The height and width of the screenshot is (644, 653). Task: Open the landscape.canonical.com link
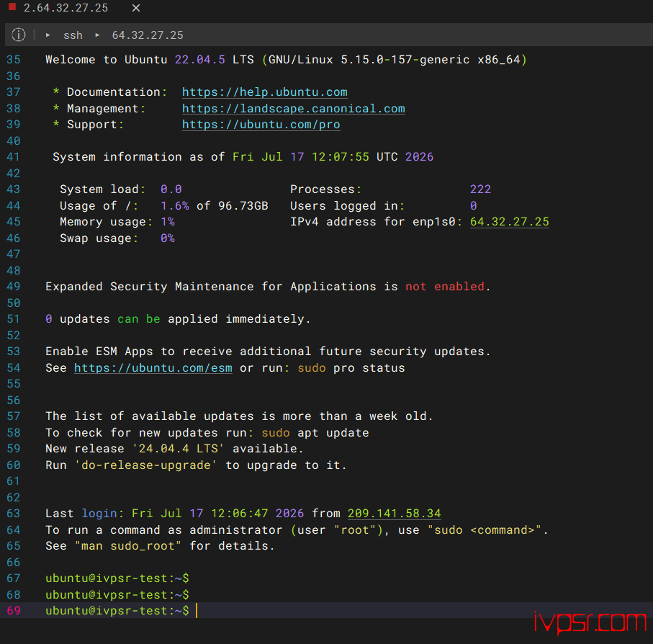(293, 109)
